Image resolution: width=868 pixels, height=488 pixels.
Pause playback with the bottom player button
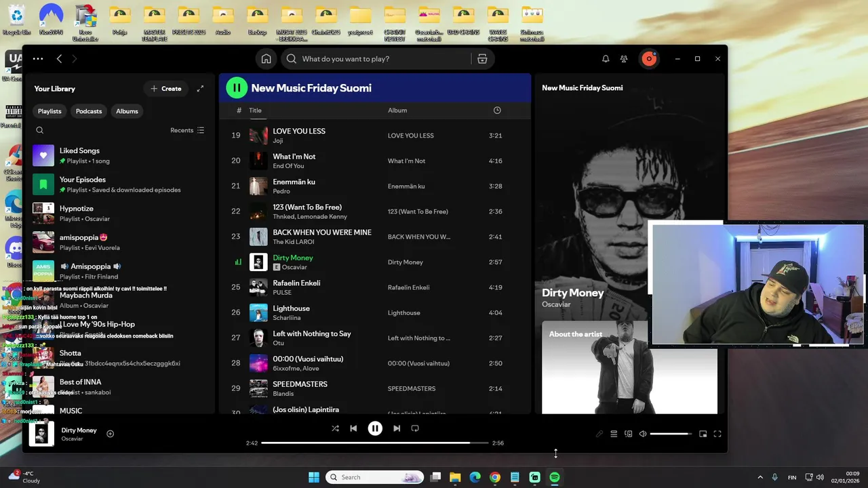click(375, 428)
